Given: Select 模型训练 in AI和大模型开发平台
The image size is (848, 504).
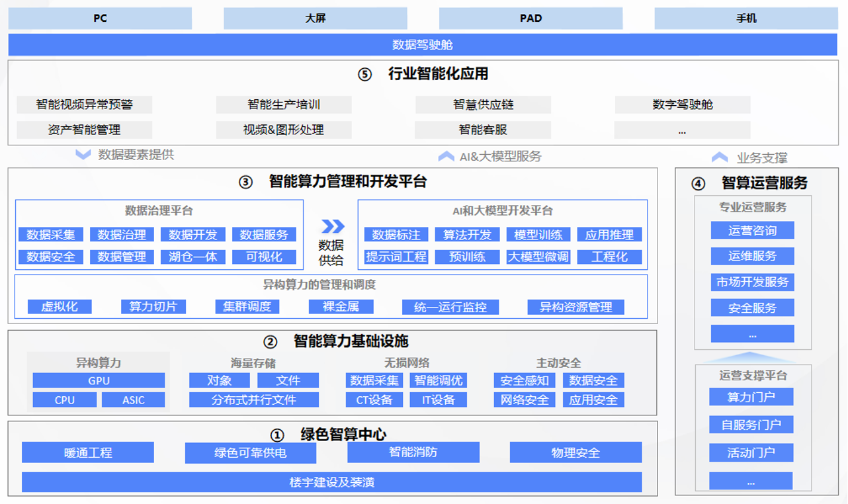Looking at the screenshot, I should click(x=539, y=234).
